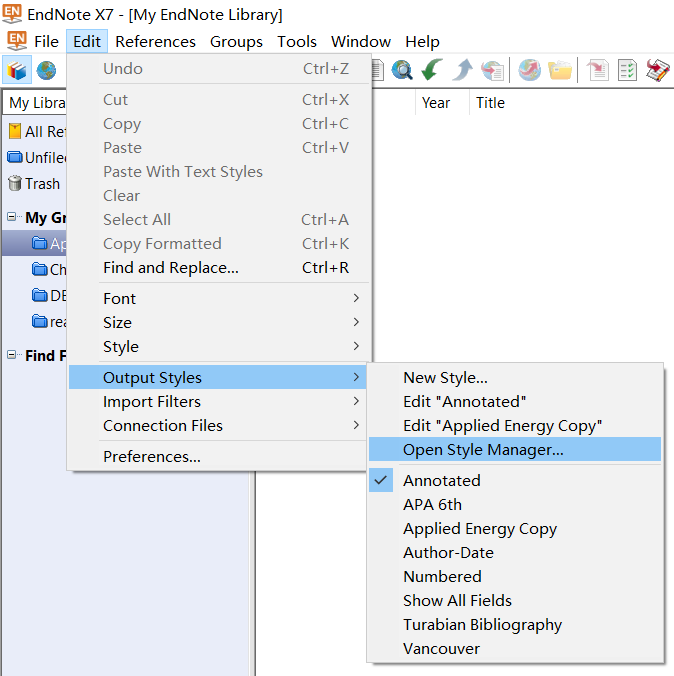Open the Tools menu
Image resolution: width=674 pixels, height=676 pixels.
(297, 41)
